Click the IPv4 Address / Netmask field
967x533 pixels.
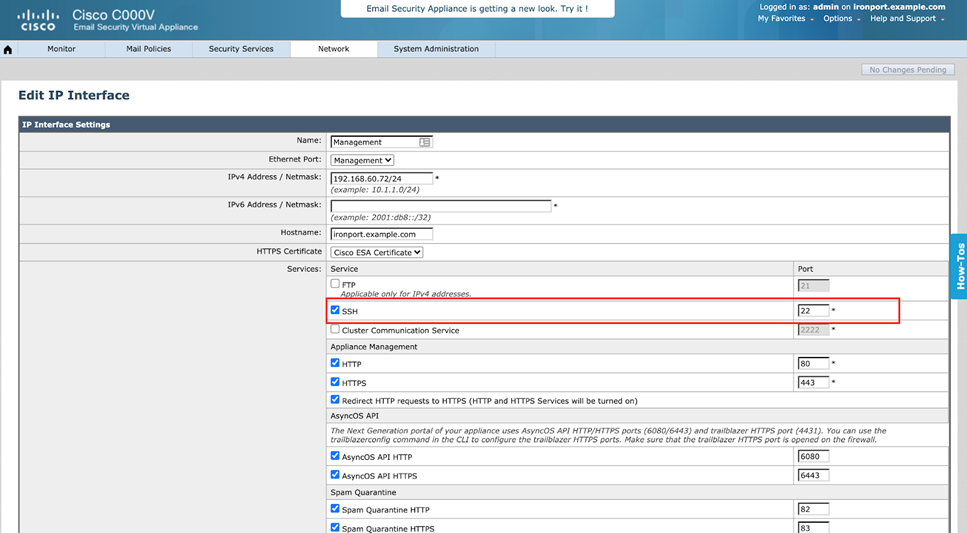click(381, 178)
